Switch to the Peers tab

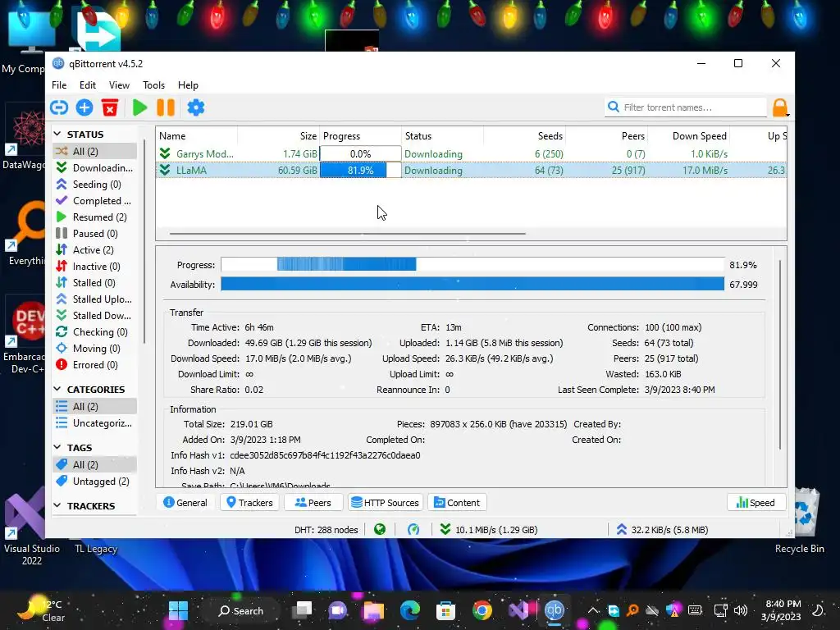click(x=313, y=503)
